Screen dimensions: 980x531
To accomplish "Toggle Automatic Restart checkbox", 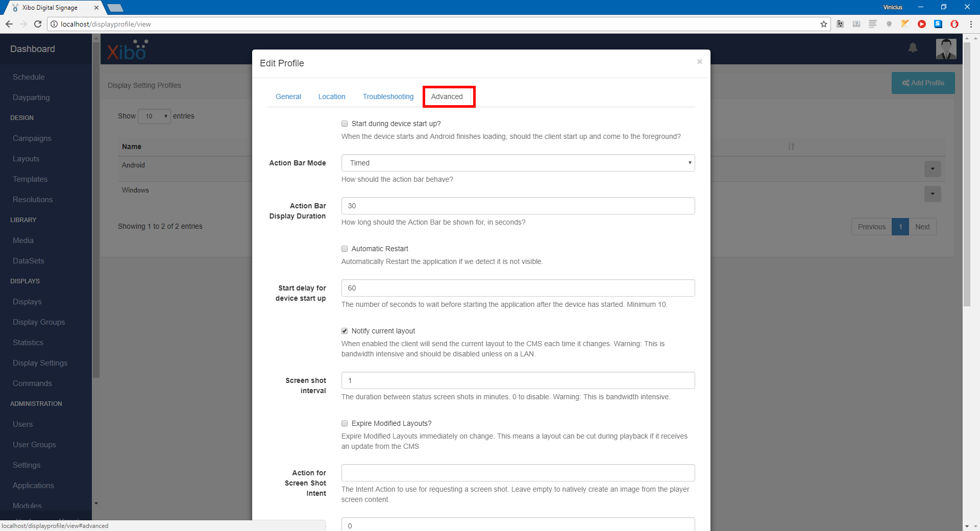I will click(x=345, y=249).
